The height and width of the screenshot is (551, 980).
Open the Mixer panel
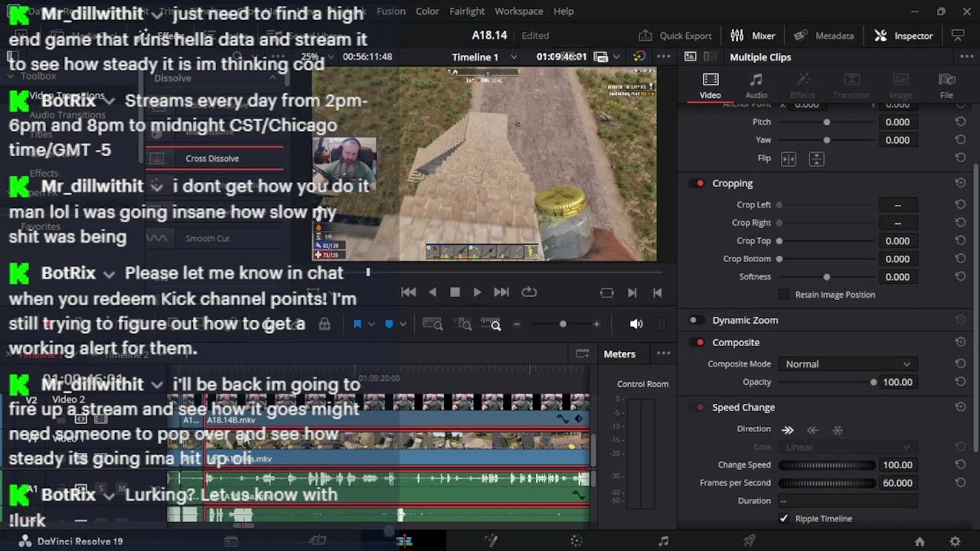753,35
